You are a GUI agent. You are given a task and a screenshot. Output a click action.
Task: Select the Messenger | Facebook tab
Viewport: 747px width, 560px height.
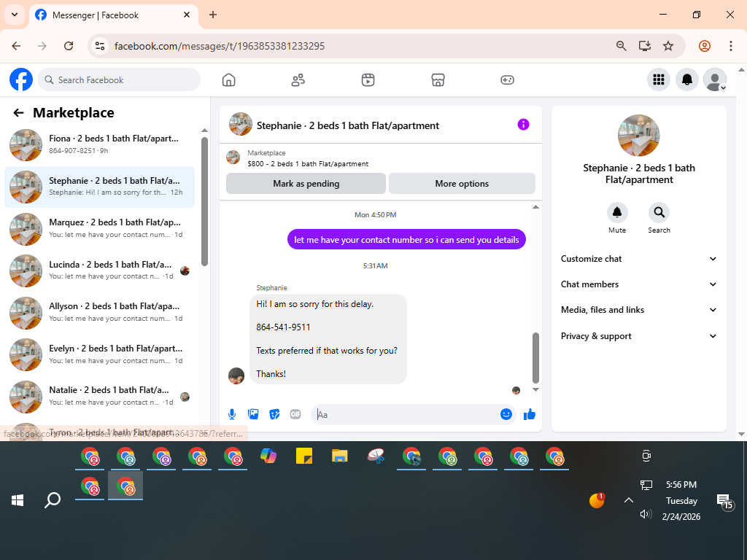click(113, 15)
